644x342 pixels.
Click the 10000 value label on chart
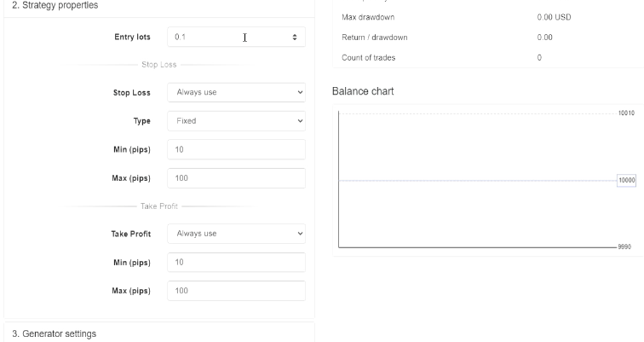pyautogui.click(x=626, y=181)
